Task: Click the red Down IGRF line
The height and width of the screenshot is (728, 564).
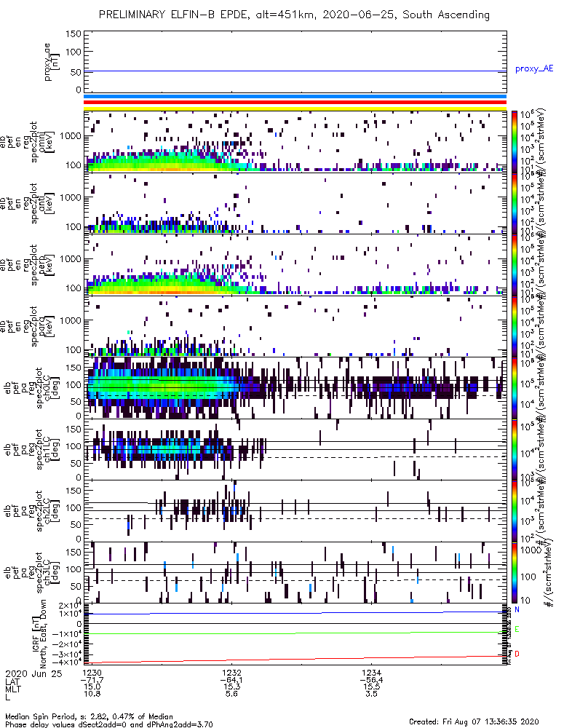Action: pyautogui.click(x=295, y=660)
